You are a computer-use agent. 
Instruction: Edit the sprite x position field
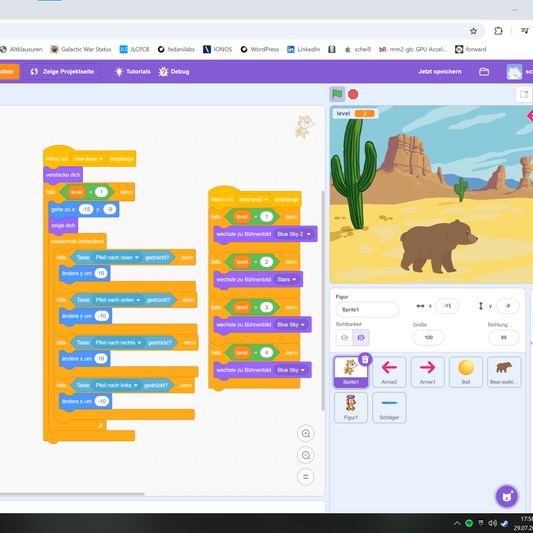(x=447, y=306)
